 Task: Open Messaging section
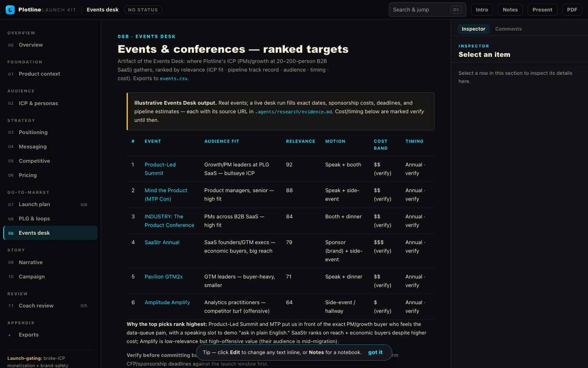click(50, 147)
